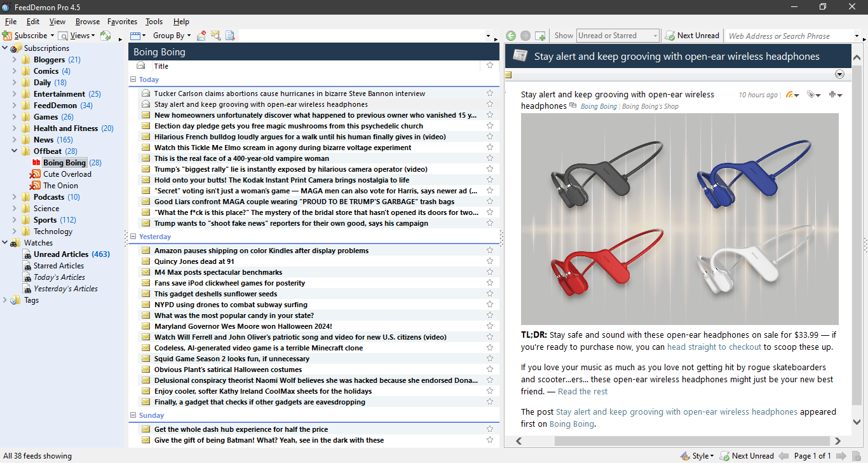Open the orange feed icon dropdown in article
This screenshot has height=463, width=868.
click(x=792, y=95)
